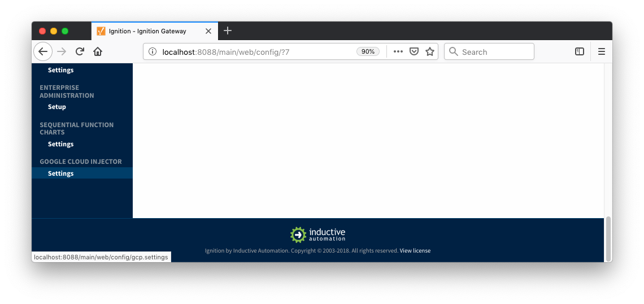Image resolution: width=644 pixels, height=304 pixels.
Task: Reload the current page
Action: (80, 51)
